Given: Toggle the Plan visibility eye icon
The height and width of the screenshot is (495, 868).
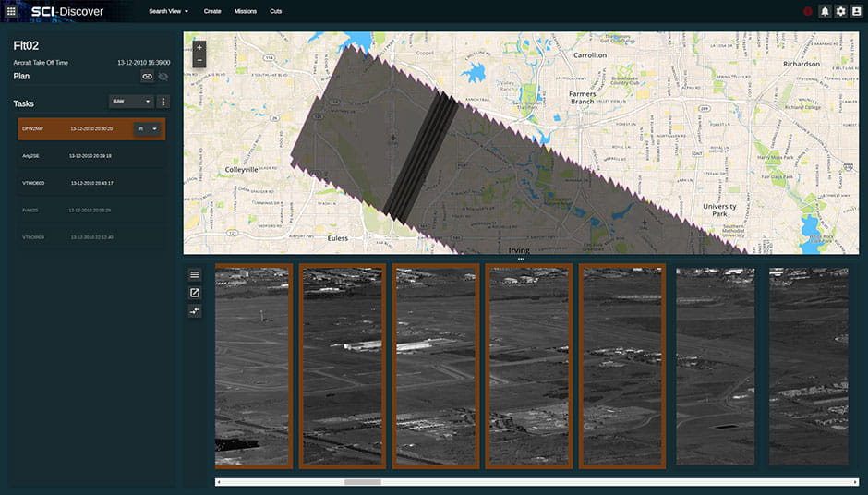Looking at the screenshot, I should pyautogui.click(x=163, y=77).
